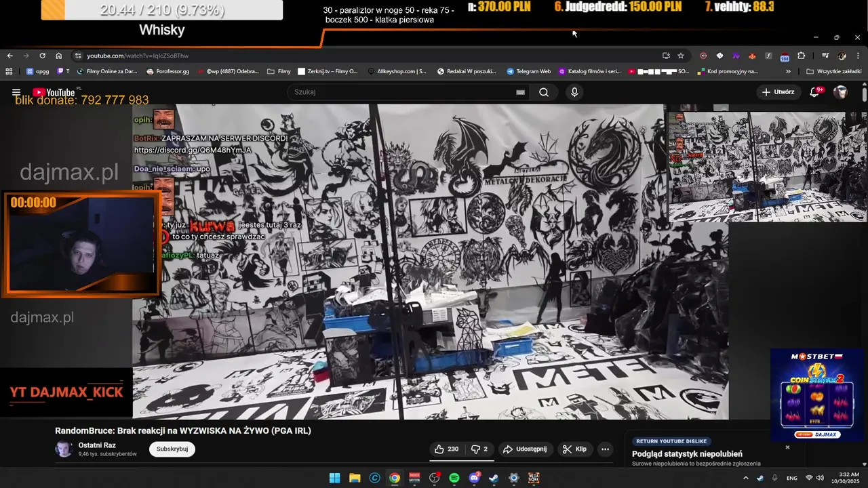Open the Filmy bookmark folder
The height and width of the screenshot is (488, 868).
(x=279, y=71)
